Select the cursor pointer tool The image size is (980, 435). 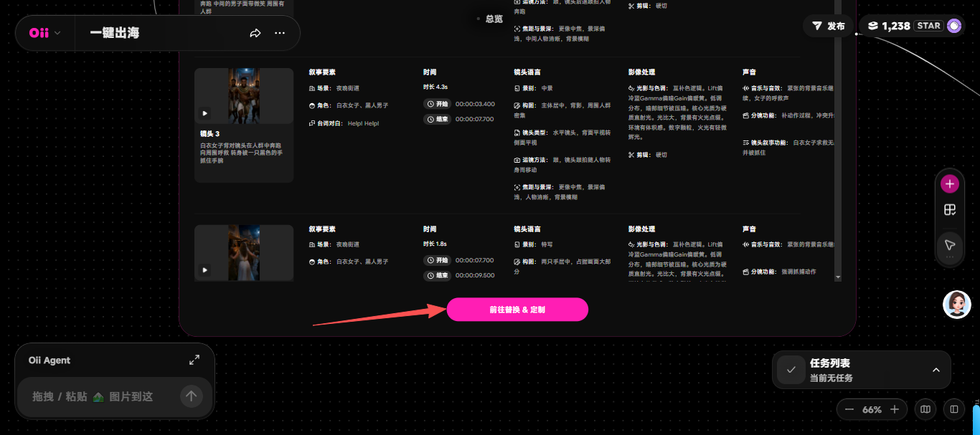tap(950, 244)
